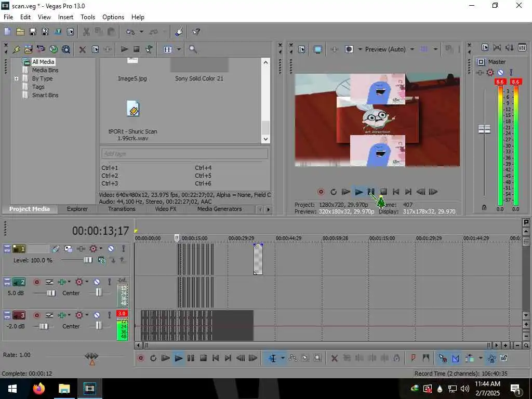Viewport: 532px width, 399px height.
Task: Start media preview in Project Media toolbar
Action: click(x=124, y=49)
